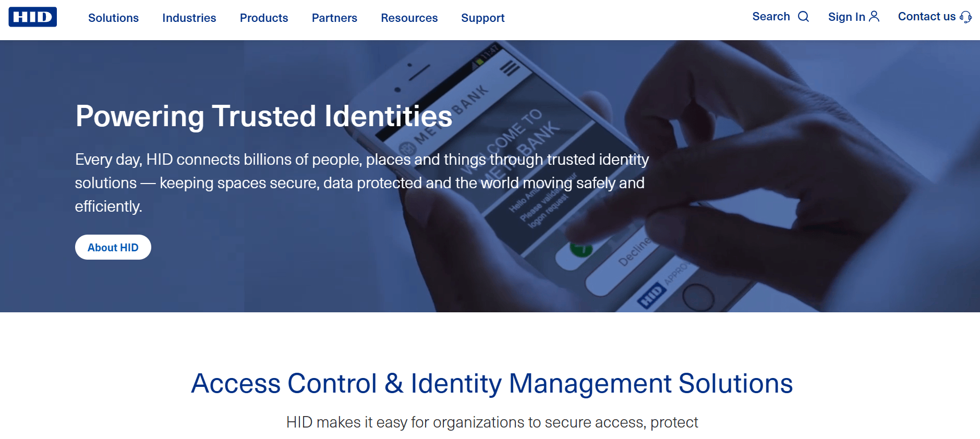Click the Powering Trusted Identities headline
Viewport: 980px width, 439px height.
[264, 116]
